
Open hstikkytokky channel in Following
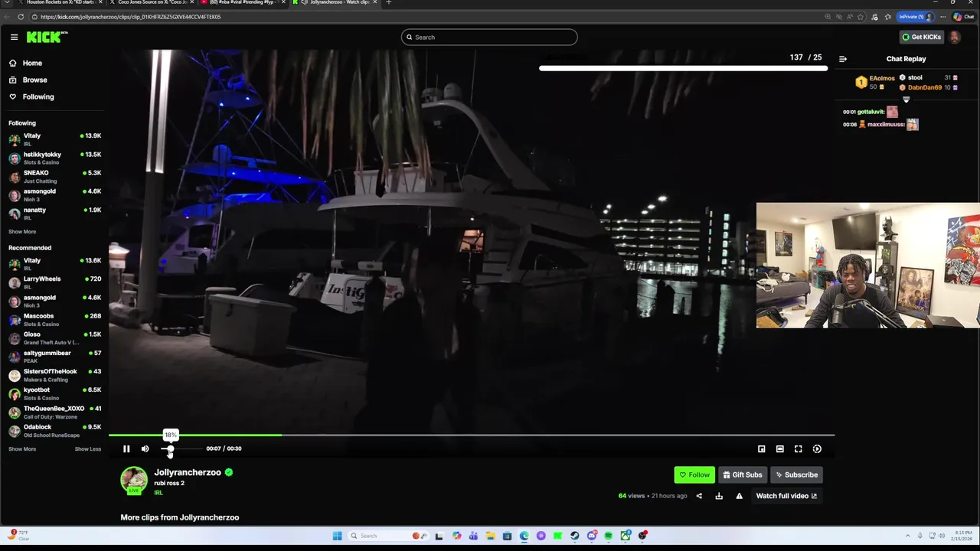(54, 158)
